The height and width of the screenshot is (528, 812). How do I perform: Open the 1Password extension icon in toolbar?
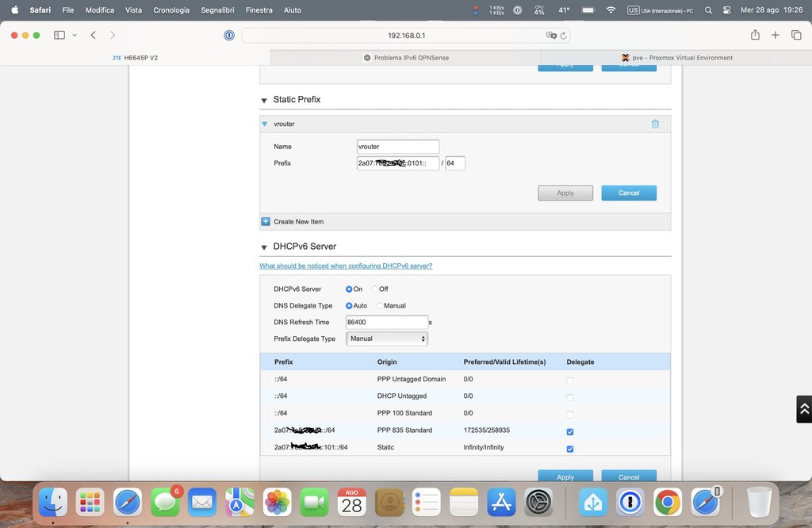click(228, 35)
